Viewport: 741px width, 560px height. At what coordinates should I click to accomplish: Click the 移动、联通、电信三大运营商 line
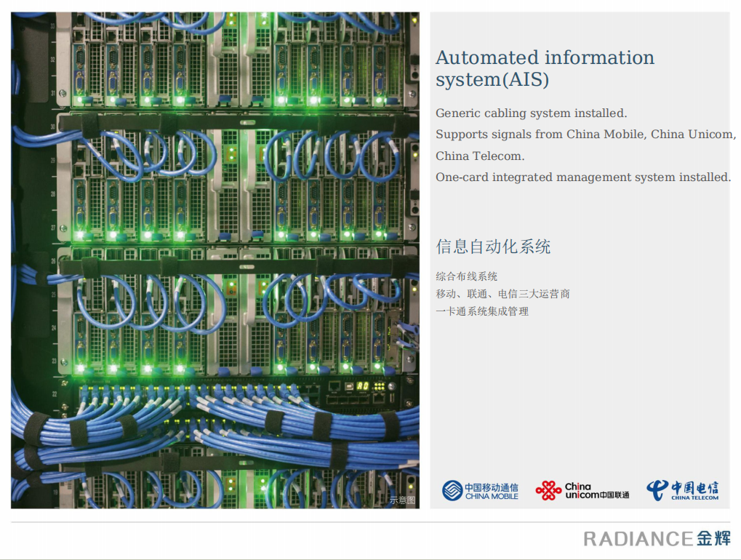coord(502,294)
